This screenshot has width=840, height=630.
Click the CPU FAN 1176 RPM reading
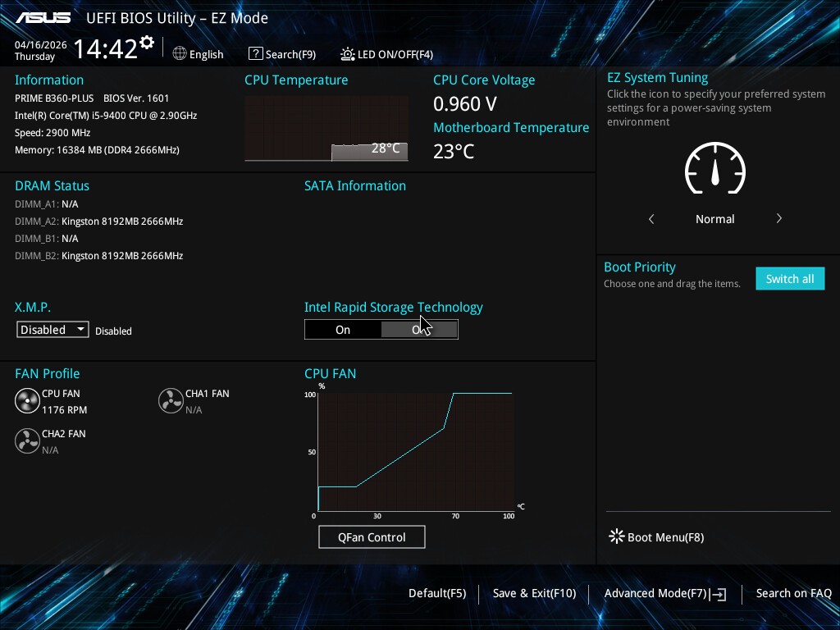pyautogui.click(x=64, y=410)
